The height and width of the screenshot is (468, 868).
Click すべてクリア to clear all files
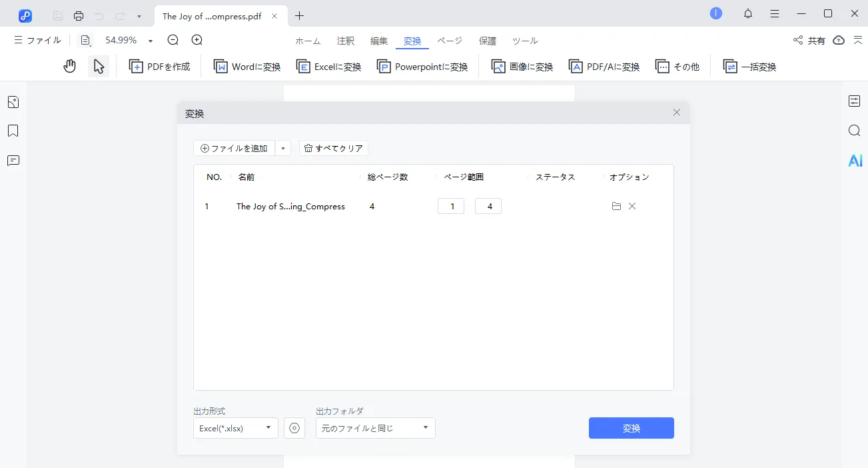pyautogui.click(x=333, y=148)
